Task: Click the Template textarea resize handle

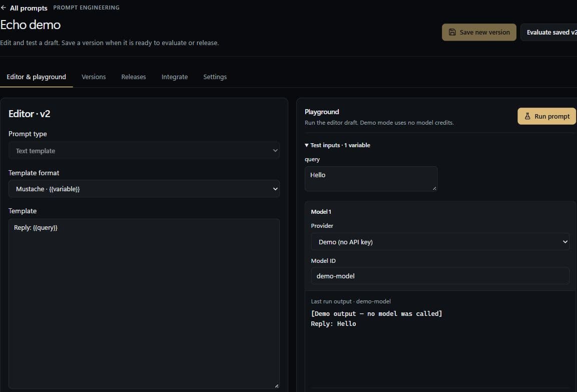Action: click(x=277, y=386)
